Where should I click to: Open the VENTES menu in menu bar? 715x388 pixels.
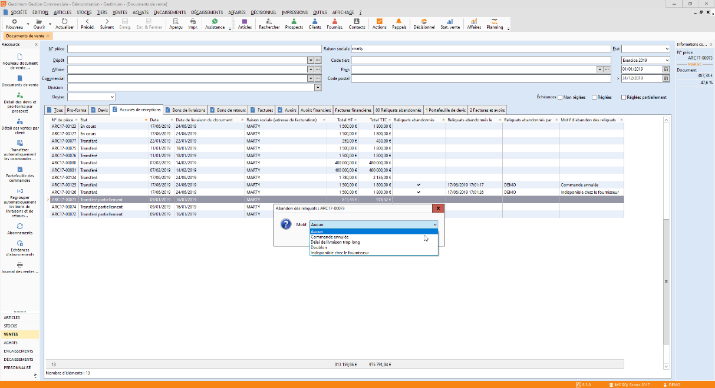[119, 12]
